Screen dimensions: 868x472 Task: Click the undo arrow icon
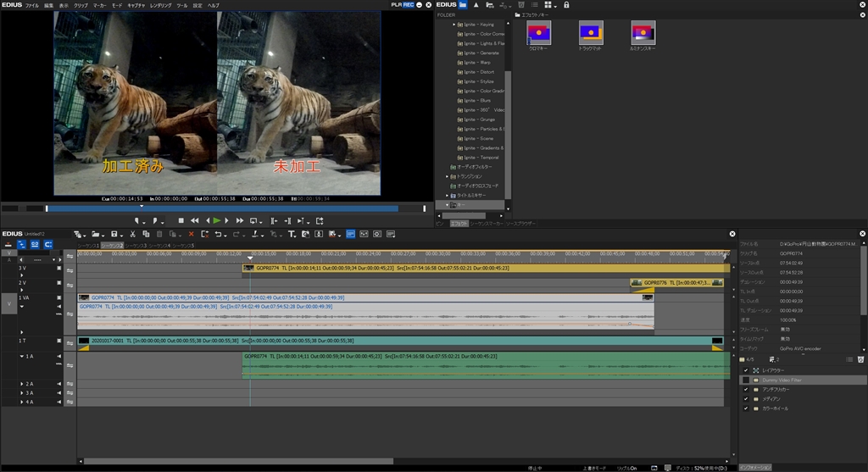point(219,234)
